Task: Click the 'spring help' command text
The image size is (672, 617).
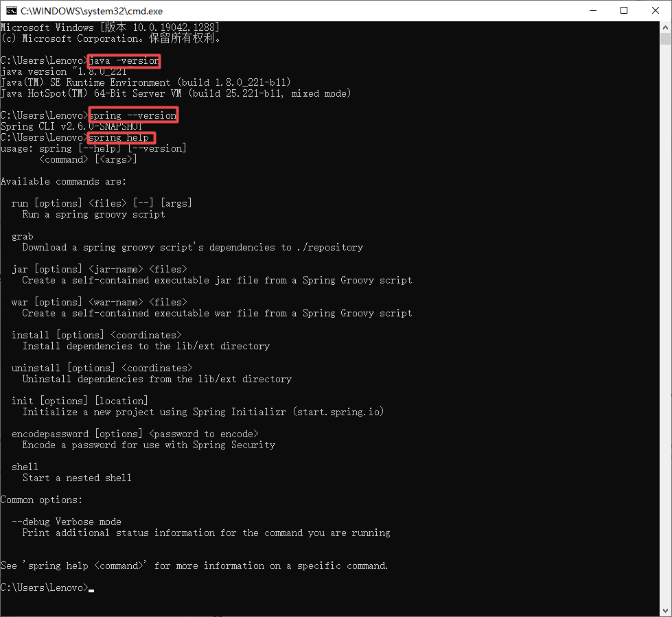Action: [119, 137]
